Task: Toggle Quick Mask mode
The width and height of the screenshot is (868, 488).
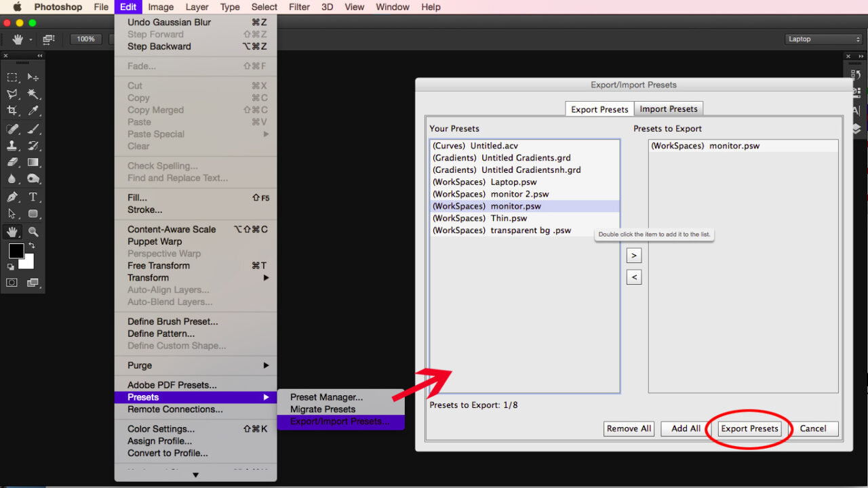Action: (12, 283)
